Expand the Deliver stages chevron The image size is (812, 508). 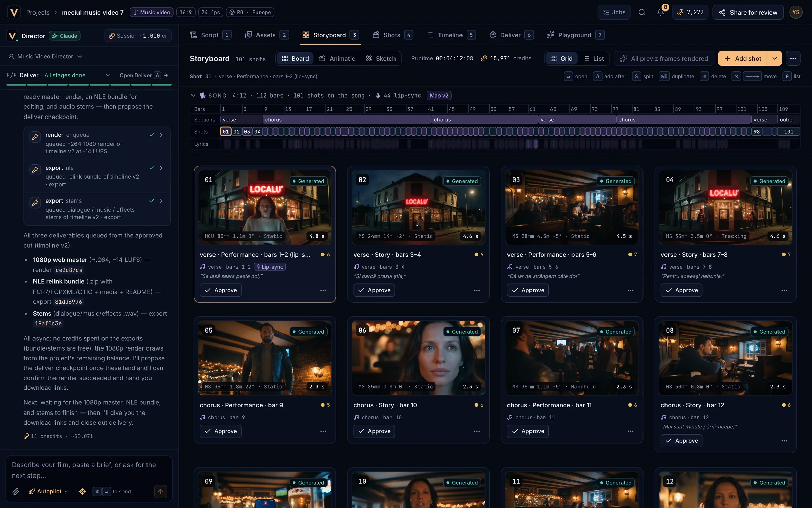108,75
